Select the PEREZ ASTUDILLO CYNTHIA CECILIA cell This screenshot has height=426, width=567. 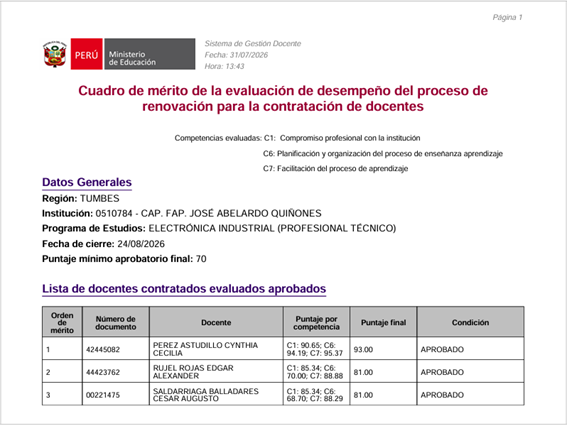pyautogui.click(x=216, y=349)
